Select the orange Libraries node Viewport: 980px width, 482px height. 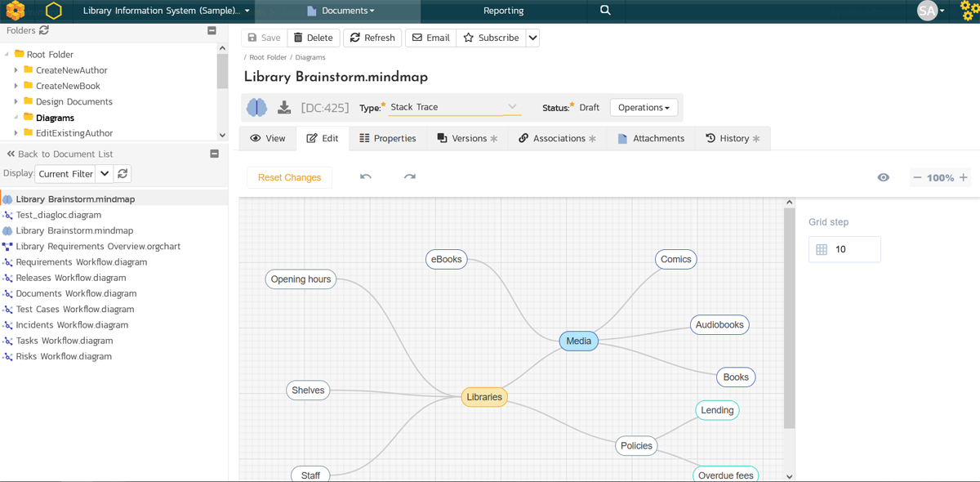(x=484, y=397)
